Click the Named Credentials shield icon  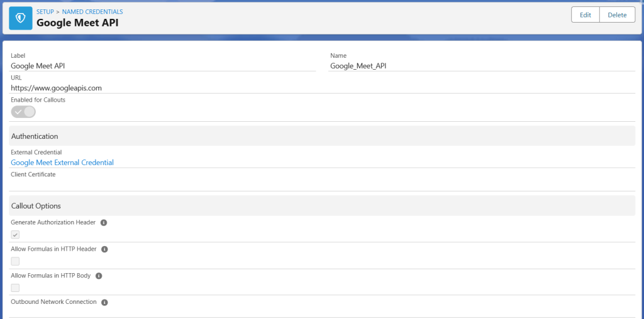pyautogui.click(x=21, y=18)
